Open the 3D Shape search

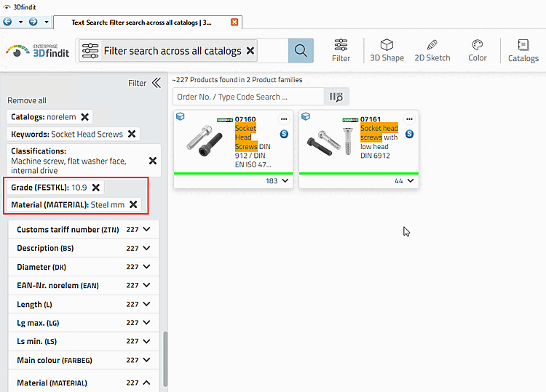point(387,51)
